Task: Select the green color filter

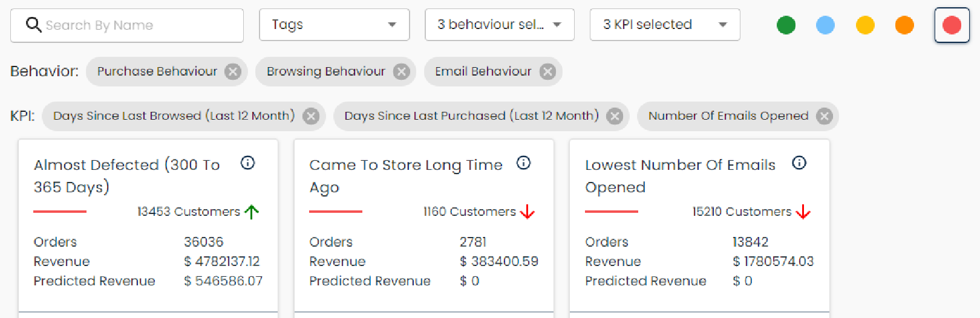Action: 786,25
